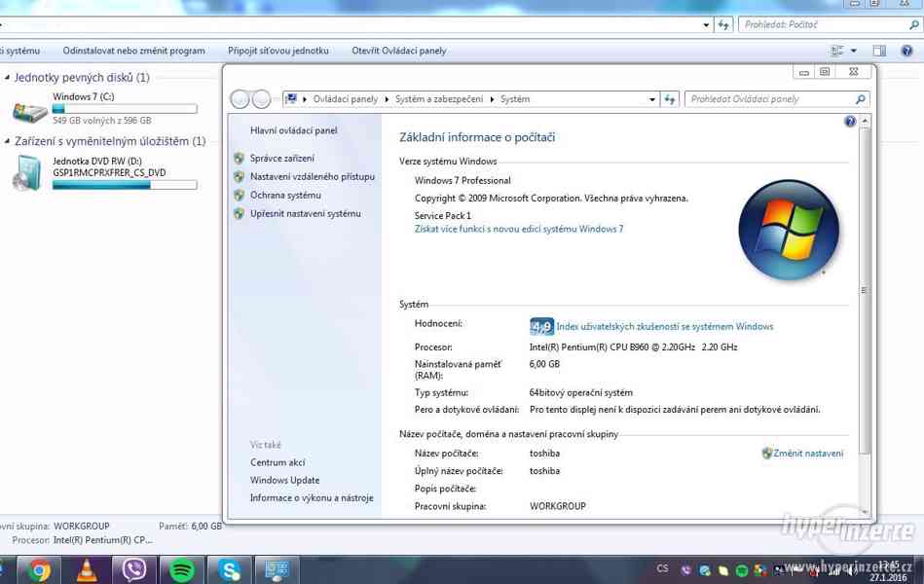Click the 4,9 experience index score badge
Viewport: 924px width, 584px height.
[541, 326]
